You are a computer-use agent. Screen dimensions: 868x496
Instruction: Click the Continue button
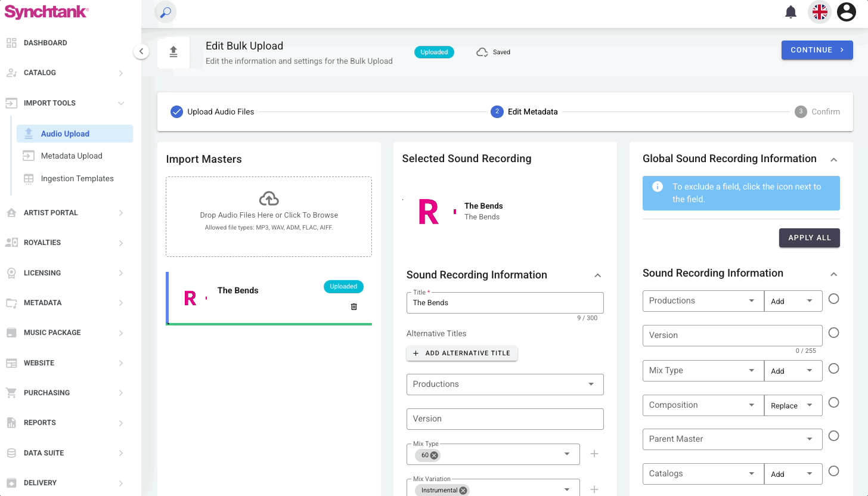point(817,50)
